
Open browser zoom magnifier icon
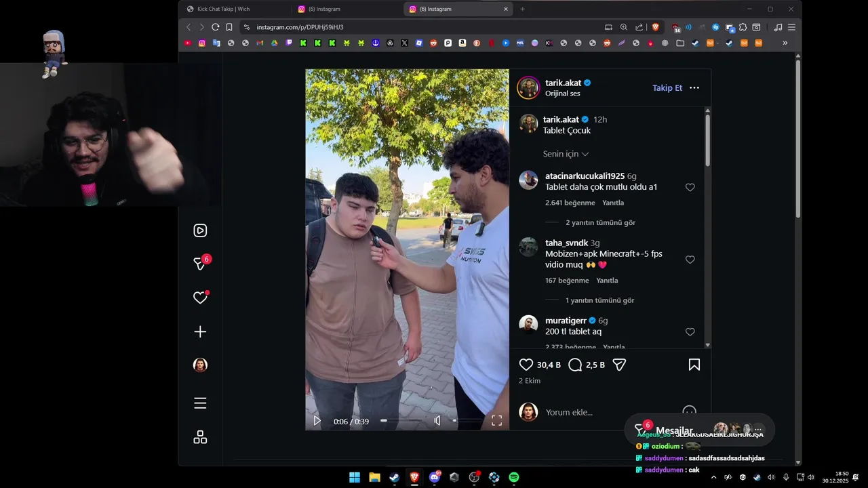pos(624,27)
